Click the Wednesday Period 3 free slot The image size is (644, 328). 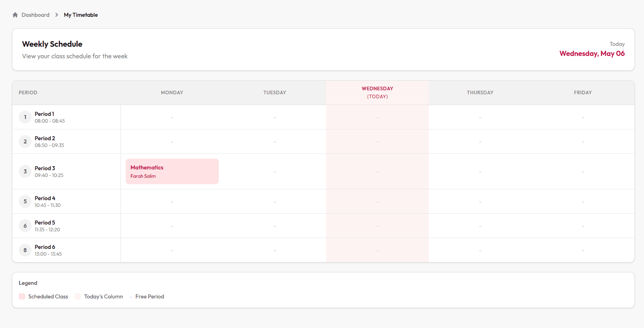378,171
